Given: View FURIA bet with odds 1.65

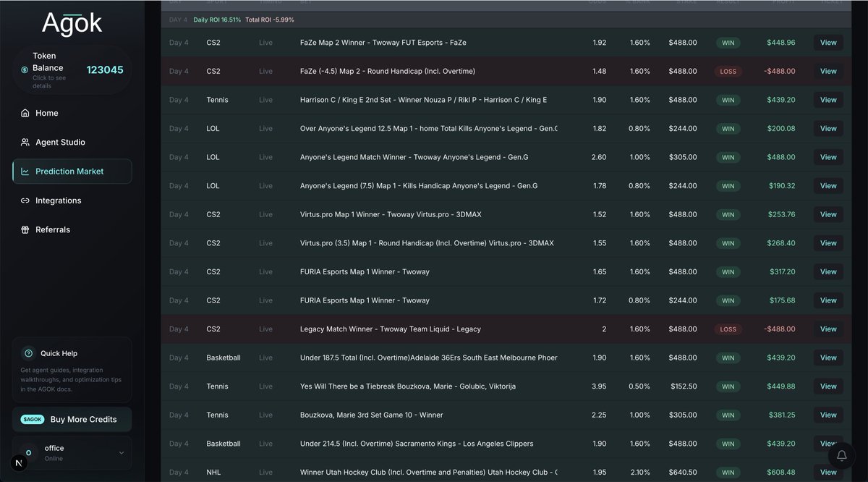Looking at the screenshot, I should 828,272.
